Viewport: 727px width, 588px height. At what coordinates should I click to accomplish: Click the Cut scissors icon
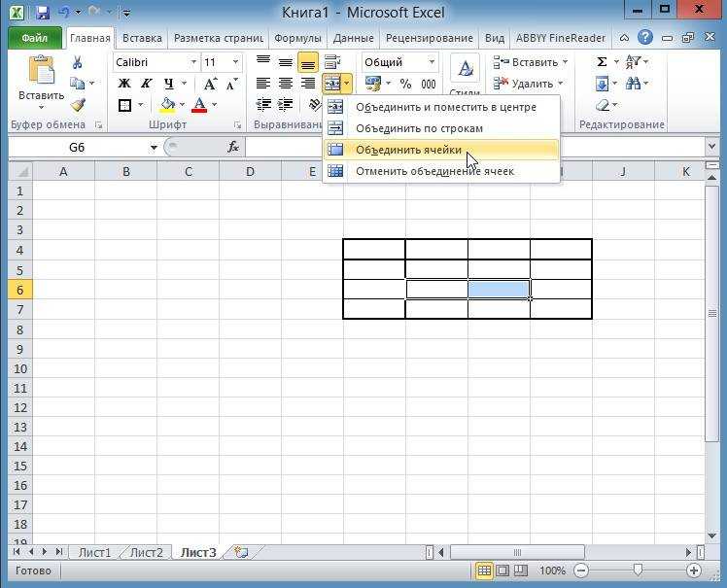click(x=78, y=62)
